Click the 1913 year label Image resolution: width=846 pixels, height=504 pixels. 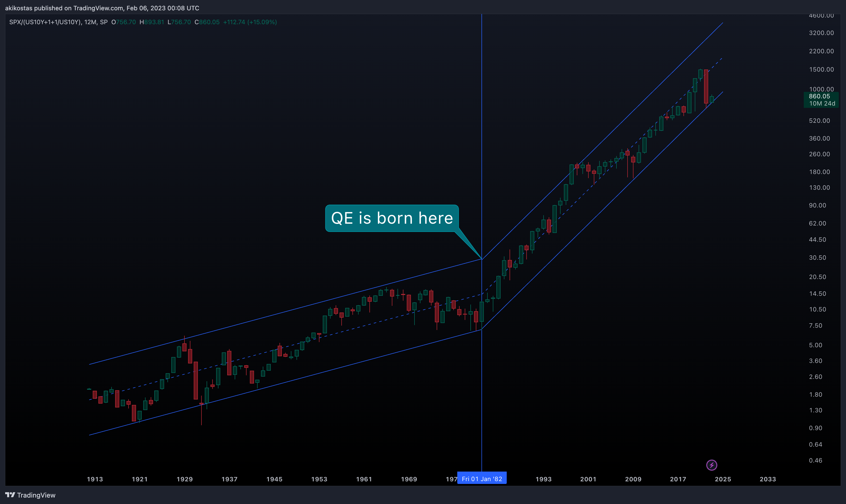point(95,479)
